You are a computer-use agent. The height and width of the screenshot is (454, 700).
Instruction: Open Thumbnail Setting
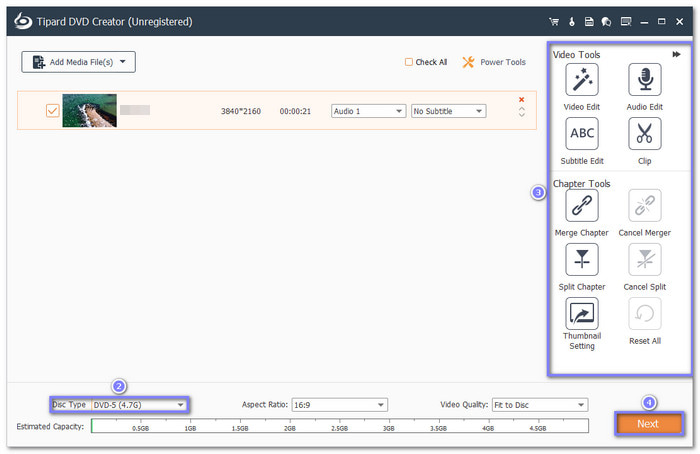pyautogui.click(x=582, y=313)
